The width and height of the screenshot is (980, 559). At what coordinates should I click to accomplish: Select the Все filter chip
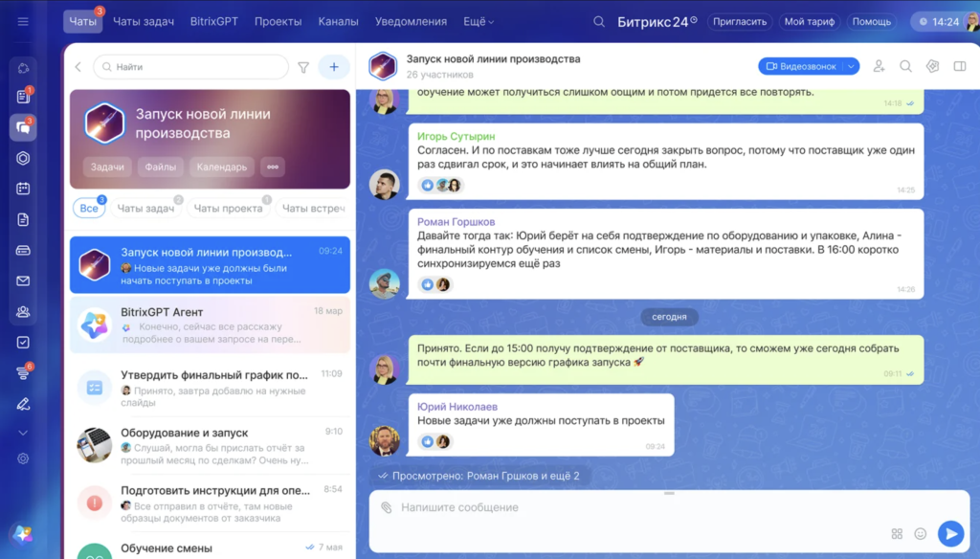click(x=89, y=209)
